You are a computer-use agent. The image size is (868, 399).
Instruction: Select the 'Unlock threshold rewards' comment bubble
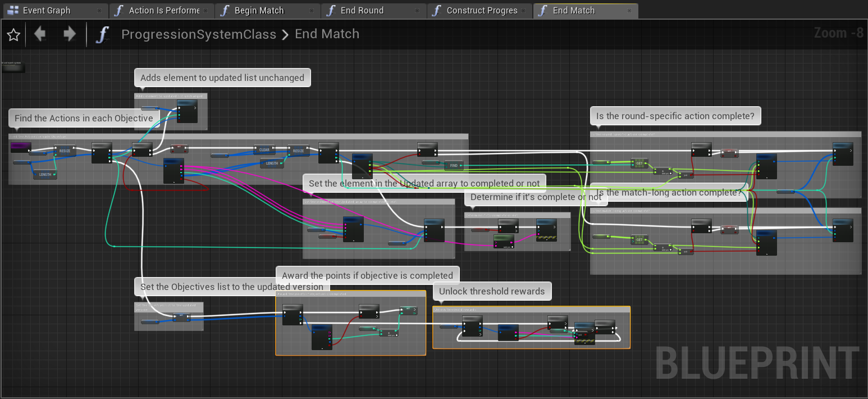point(492,291)
